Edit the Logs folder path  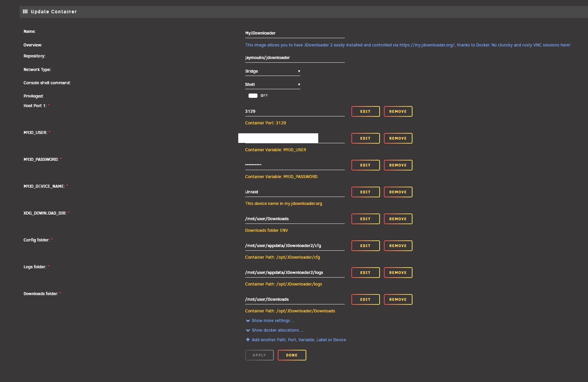(365, 273)
